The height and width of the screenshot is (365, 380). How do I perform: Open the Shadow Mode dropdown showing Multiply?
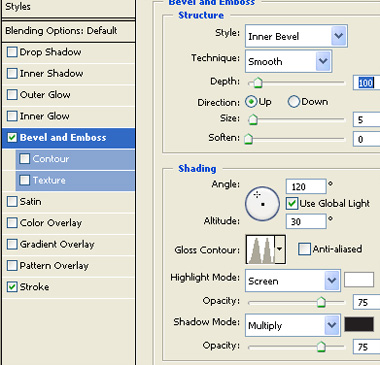(293, 325)
